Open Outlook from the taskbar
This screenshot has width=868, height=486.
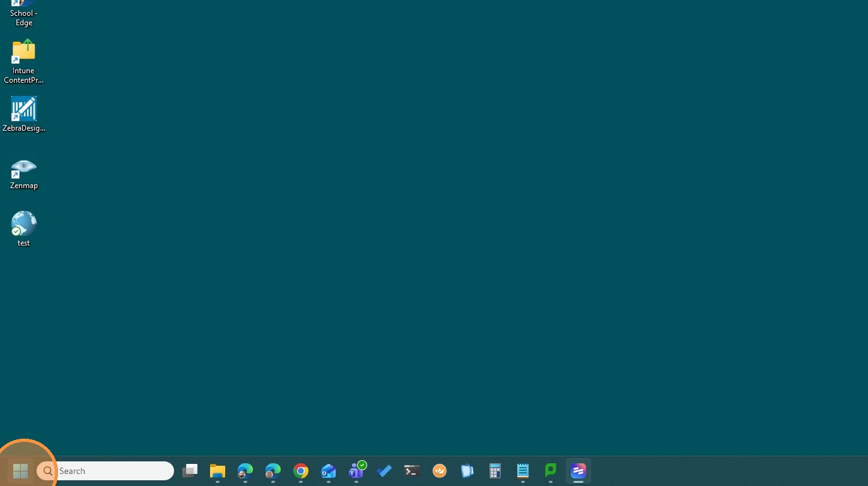pyautogui.click(x=329, y=471)
